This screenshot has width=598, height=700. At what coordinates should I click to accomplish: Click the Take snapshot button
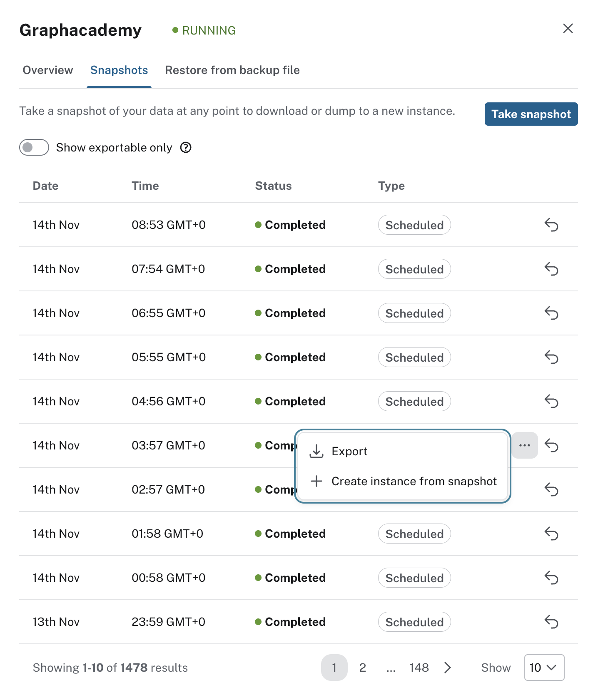pos(531,114)
